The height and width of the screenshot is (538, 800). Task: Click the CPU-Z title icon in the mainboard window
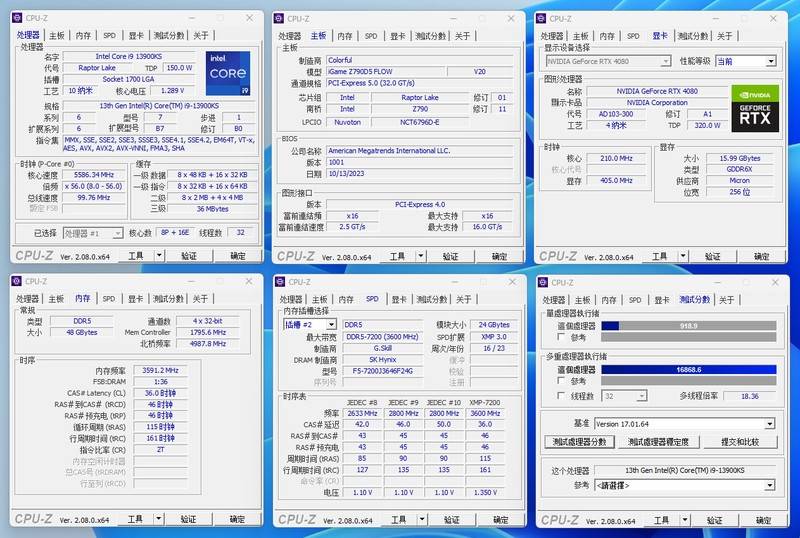(279, 18)
